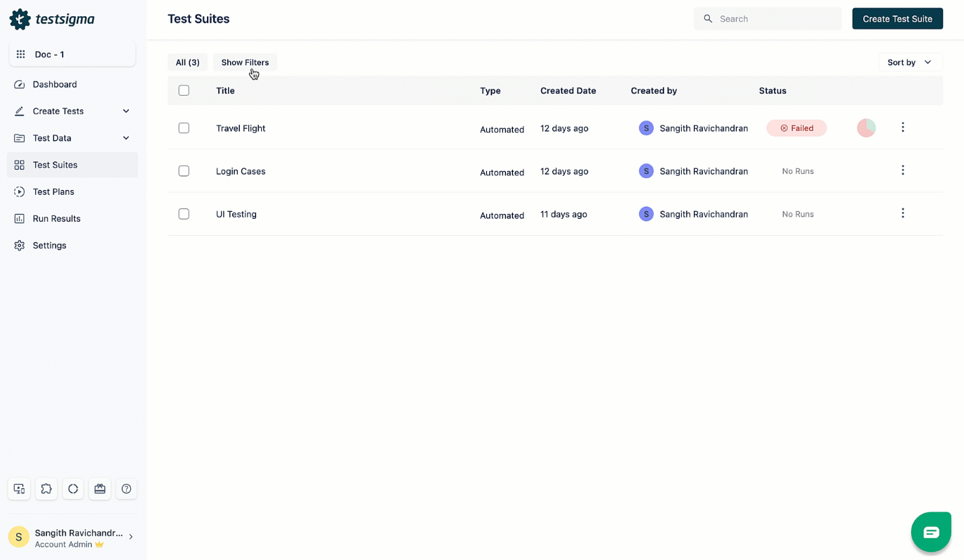Click the Test Plans play-circle icon
964x560 pixels.
(19, 191)
